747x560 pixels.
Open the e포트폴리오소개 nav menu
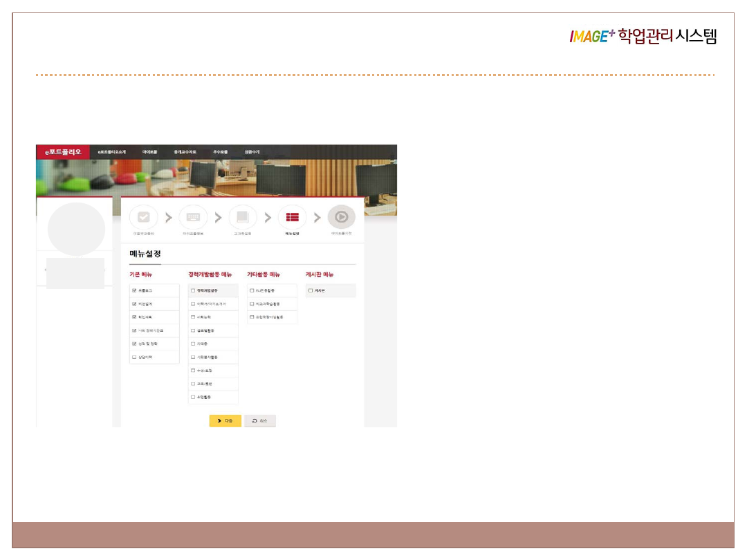[x=111, y=152]
